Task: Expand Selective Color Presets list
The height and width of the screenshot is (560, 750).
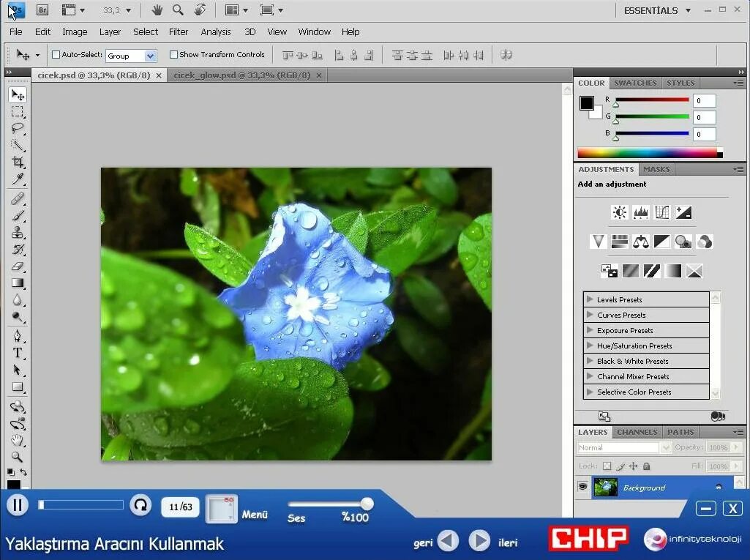Action: tap(590, 391)
